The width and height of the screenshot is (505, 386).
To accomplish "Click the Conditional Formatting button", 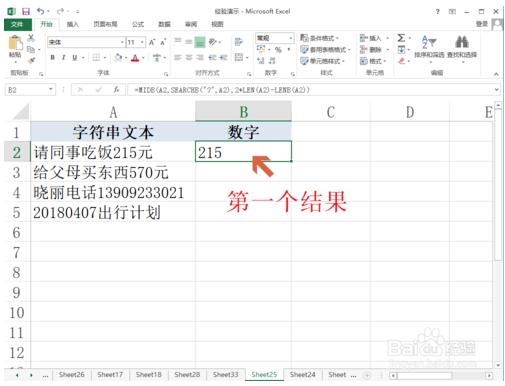I will pyautogui.click(x=320, y=38).
